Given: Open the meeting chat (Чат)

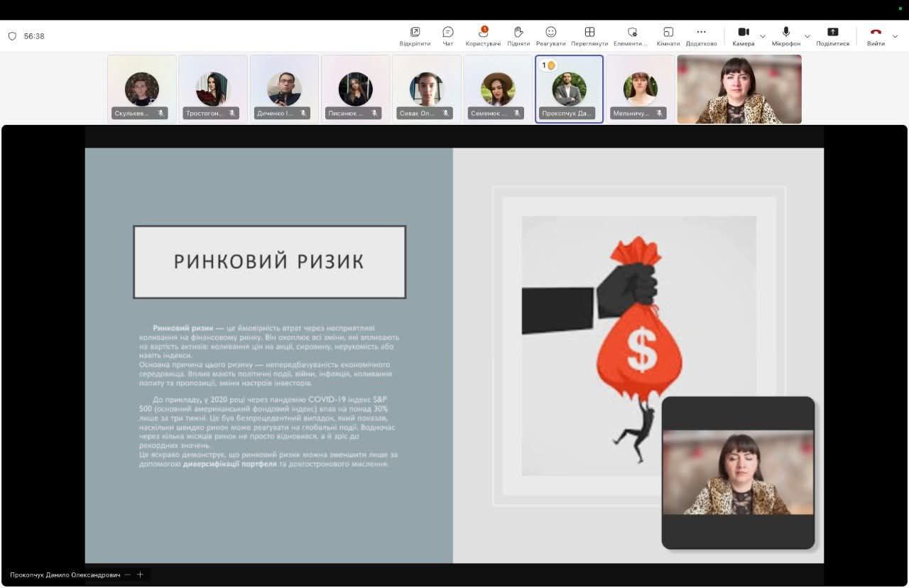Looking at the screenshot, I should pos(448,36).
